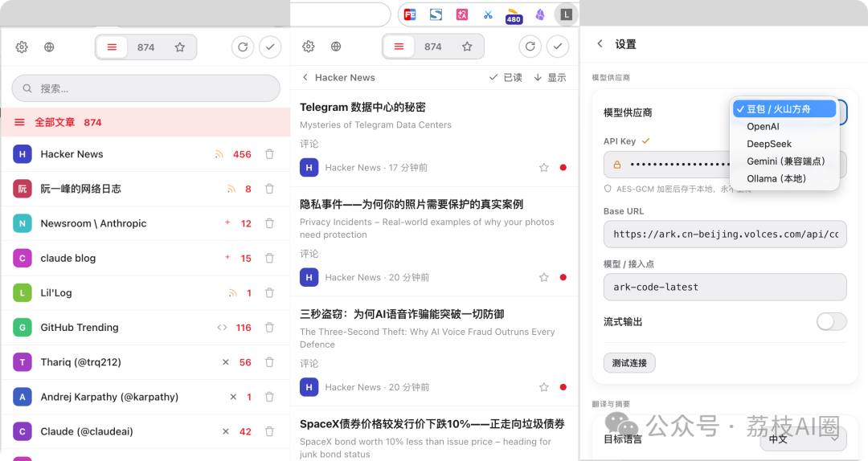This screenshot has height=461, width=868.
Task: Toggle unread dot on 三秒盗窃 article
Action: coord(563,387)
